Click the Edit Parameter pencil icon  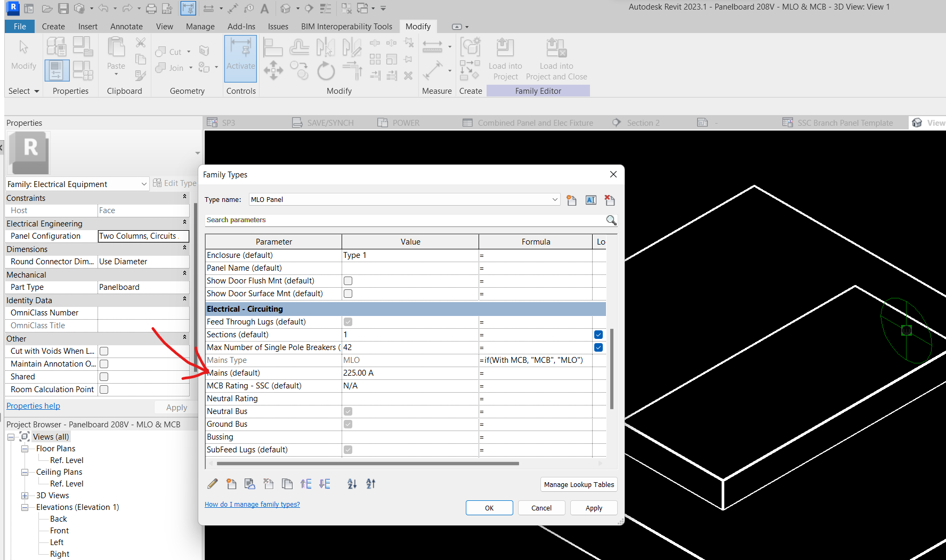(213, 484)
